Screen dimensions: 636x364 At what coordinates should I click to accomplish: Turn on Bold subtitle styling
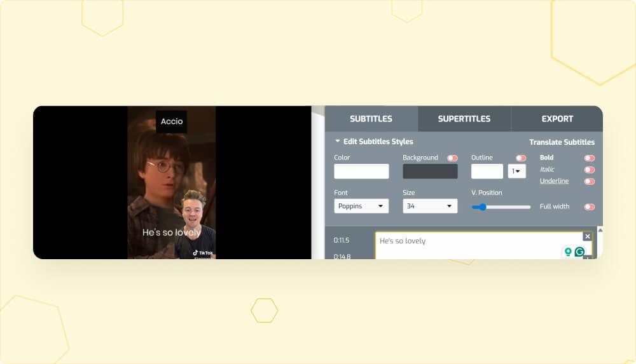[x=590, y=158]
